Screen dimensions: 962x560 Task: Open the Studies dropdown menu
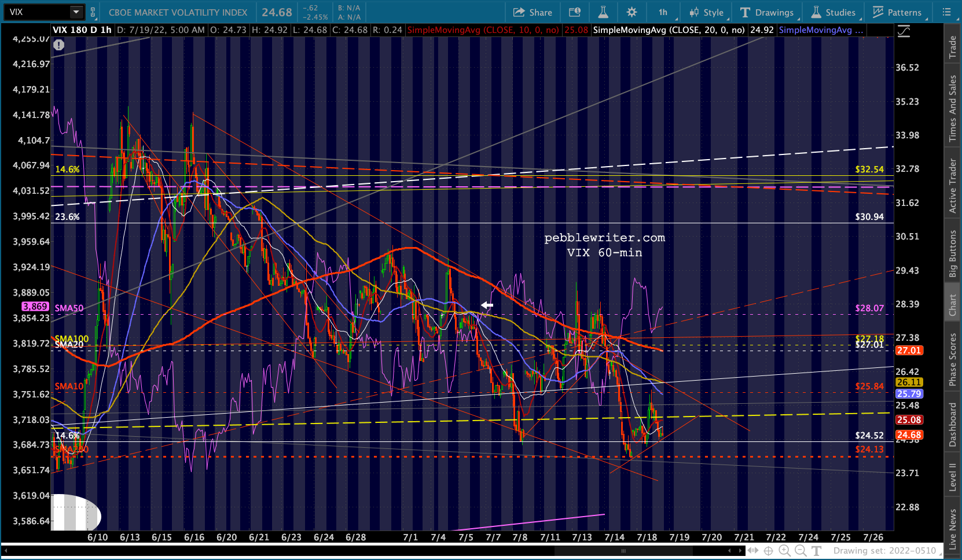tap(834, 12)
